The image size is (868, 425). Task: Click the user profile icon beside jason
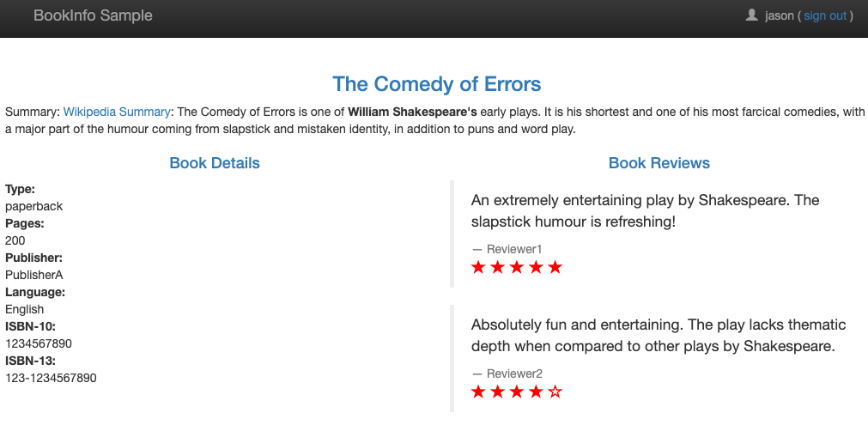751,15
